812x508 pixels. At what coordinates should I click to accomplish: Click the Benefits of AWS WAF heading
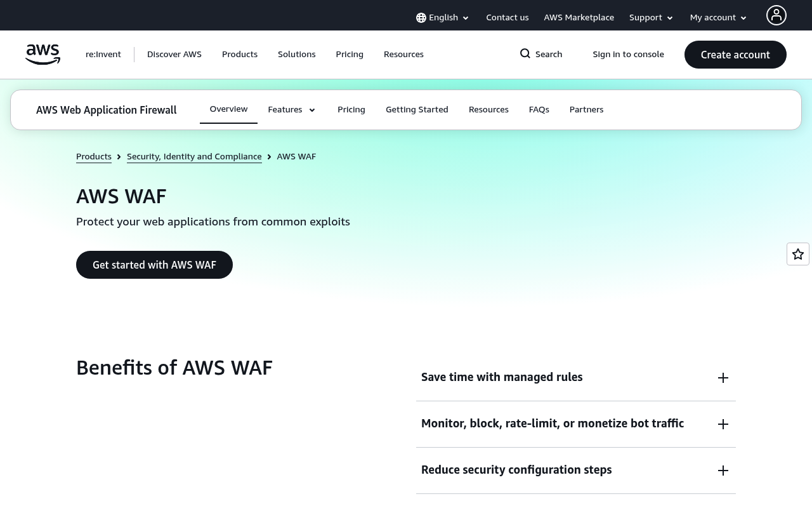pos(174,368)
